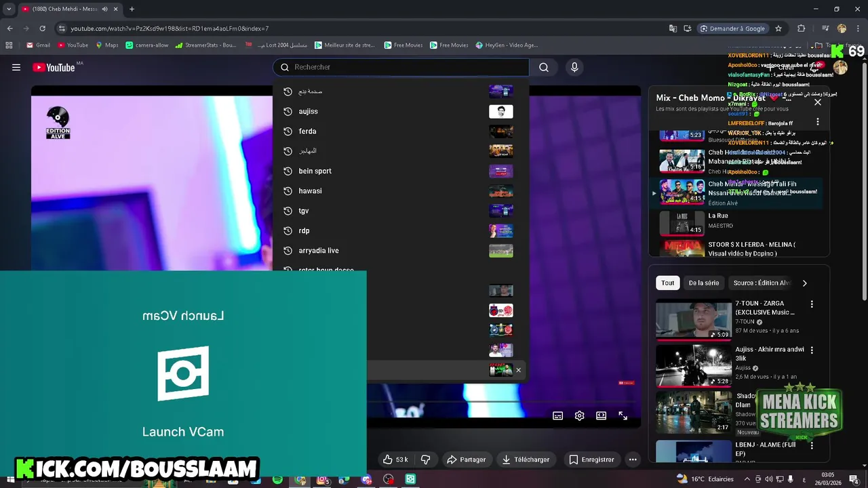Open more actions next to Enregistrer
Image resolution: width=868 pixels, height=488 pixels.
point(633,460)
